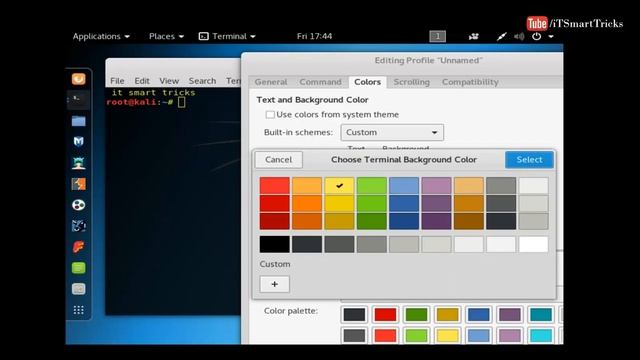
Task: Switch to the Compatibility tab
Action: coord(470,82)
